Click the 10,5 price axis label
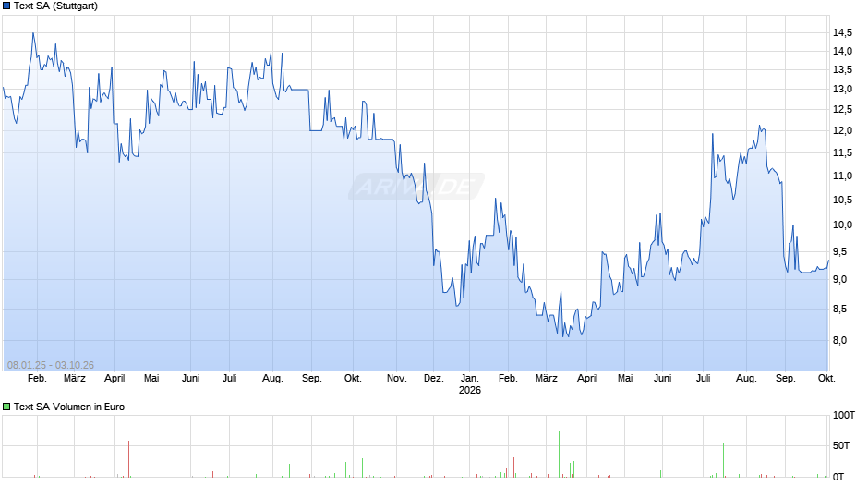Screen dimensions: 868x486 click(842, 200)
